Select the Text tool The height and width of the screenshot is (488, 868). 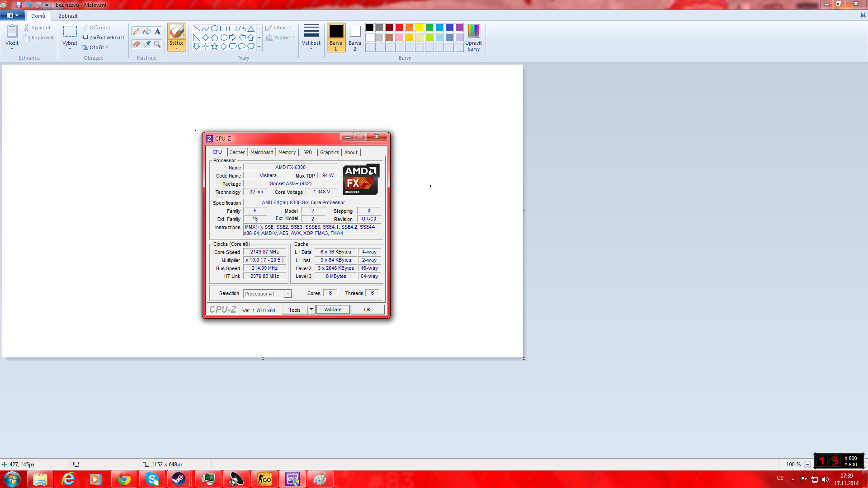point(157,32)
